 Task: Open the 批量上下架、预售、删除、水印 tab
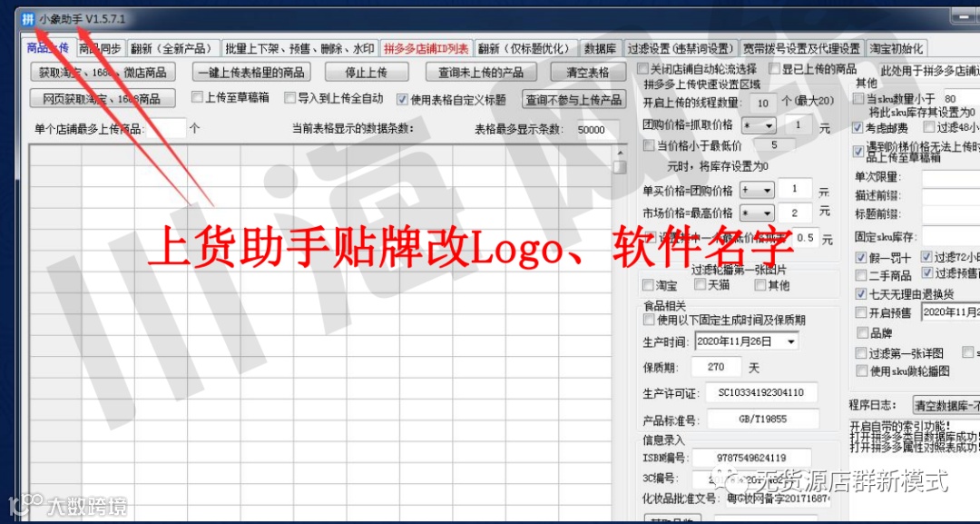(300, 49)
